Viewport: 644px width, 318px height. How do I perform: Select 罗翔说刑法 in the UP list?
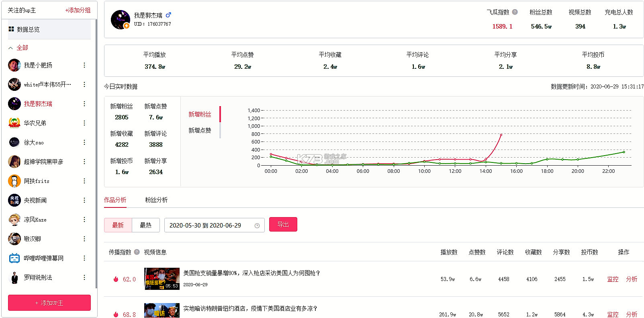pos(38,277)
